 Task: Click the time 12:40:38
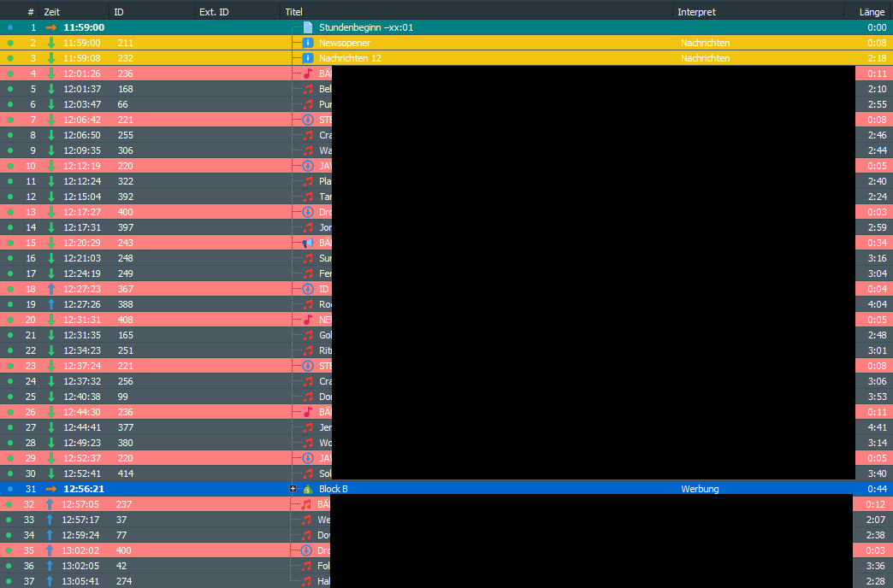(x=82, y=397)
